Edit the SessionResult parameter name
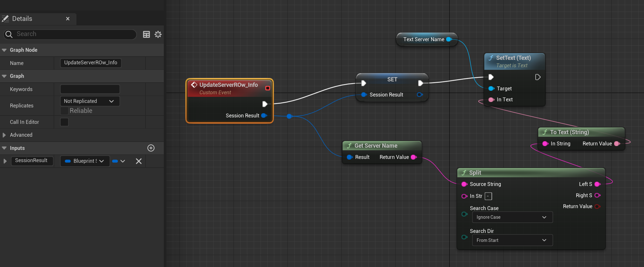Image resolution: width=644 pixels, height=267 pixels. tap(32, 161)
